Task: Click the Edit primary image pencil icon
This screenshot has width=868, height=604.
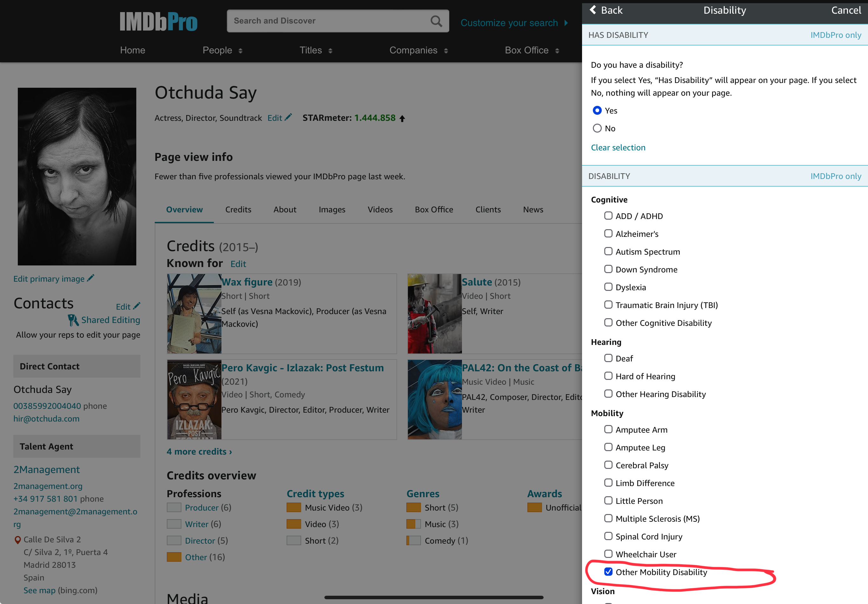Action: [90, 278]
